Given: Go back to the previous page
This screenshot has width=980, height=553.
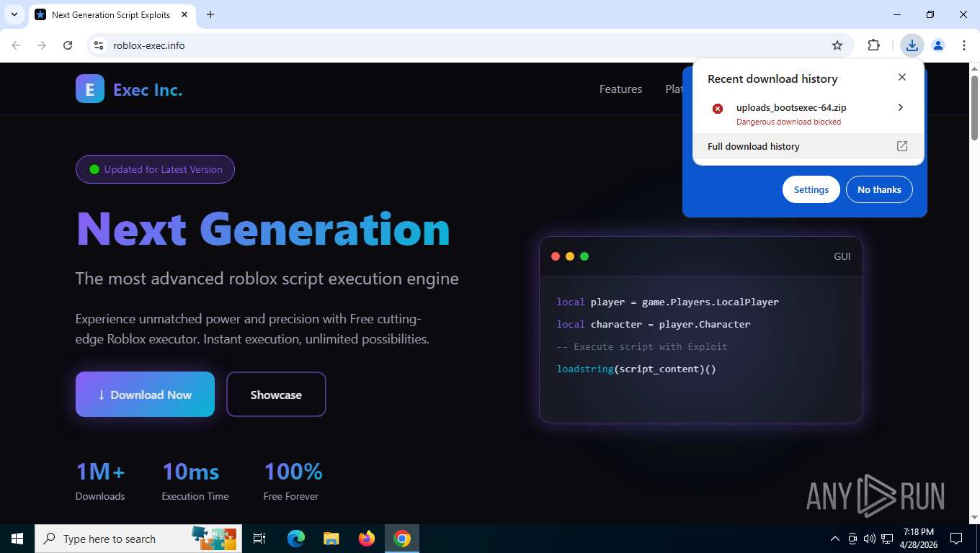Looking at the screenshot, I should 16,45.
